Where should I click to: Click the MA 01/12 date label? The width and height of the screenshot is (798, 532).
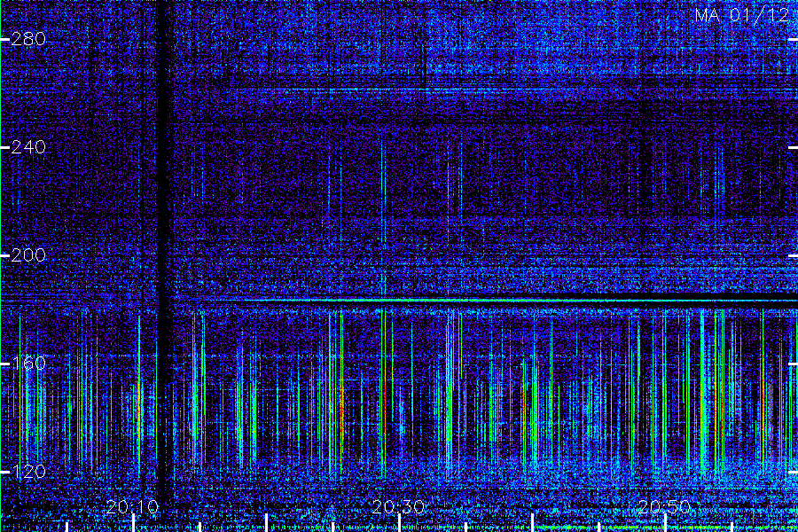click(x=742, y=15)
